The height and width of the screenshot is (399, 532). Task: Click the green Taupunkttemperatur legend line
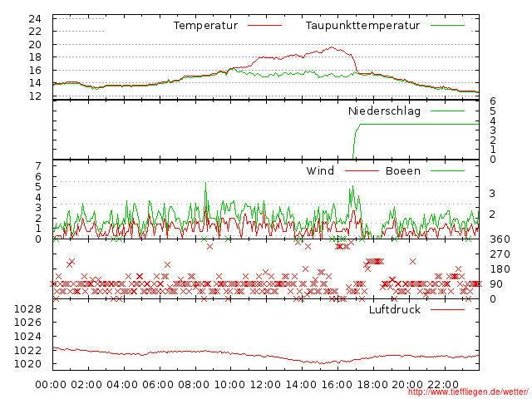coord(447,26)
